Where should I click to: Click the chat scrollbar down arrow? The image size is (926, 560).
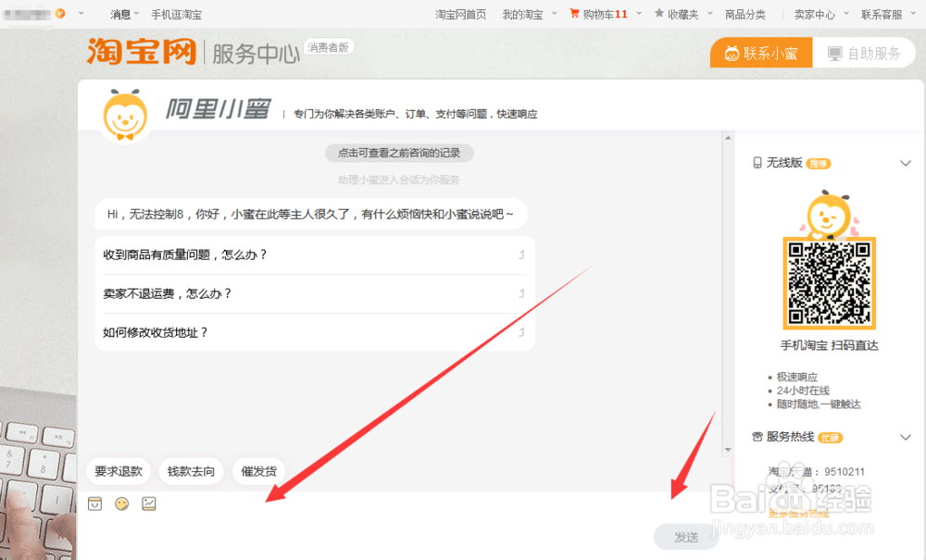728,450
